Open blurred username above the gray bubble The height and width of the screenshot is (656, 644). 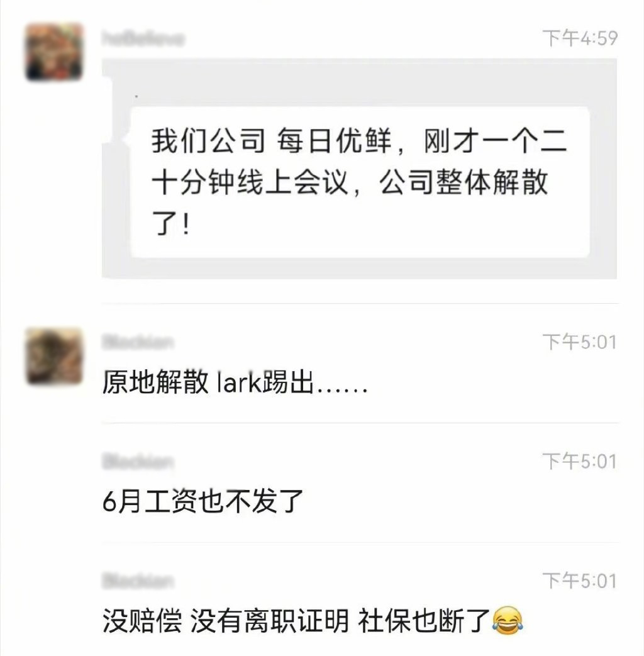point(143,38)
